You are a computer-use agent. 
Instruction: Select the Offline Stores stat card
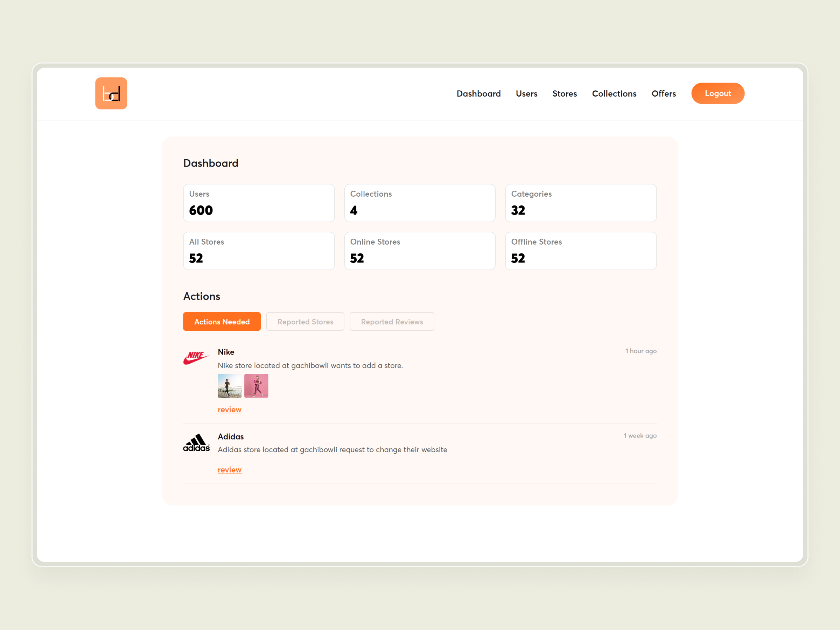(x=581, y=251)
